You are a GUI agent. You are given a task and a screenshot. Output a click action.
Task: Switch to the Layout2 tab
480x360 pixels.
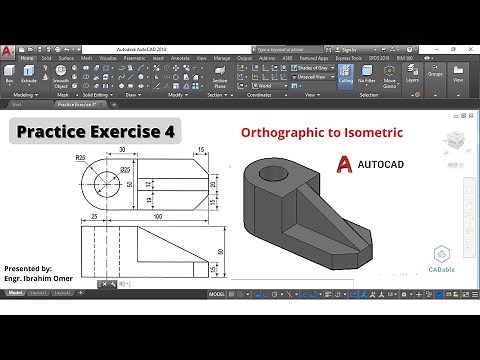click(x=62, y=293)
